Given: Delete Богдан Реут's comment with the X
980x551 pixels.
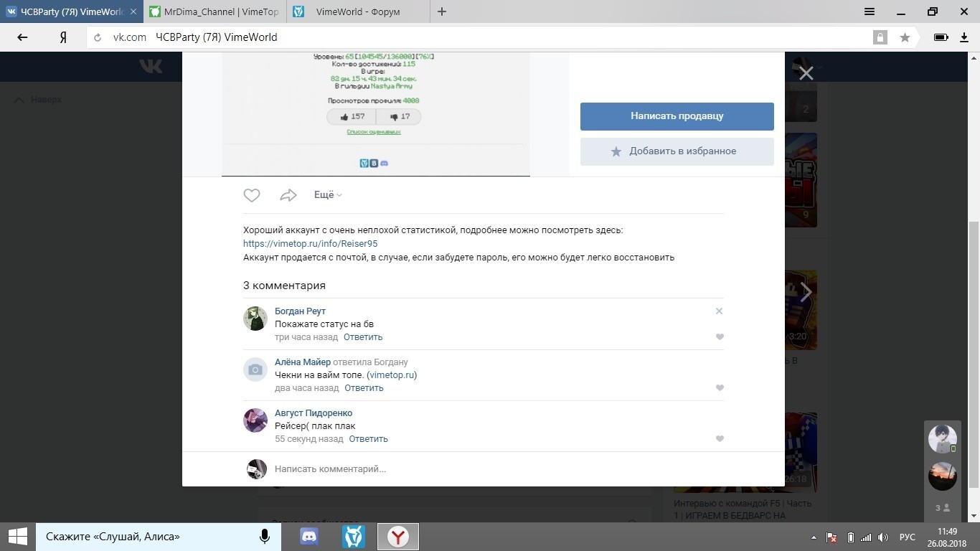Looking at the screenshot, I should (x=719, y=311).
